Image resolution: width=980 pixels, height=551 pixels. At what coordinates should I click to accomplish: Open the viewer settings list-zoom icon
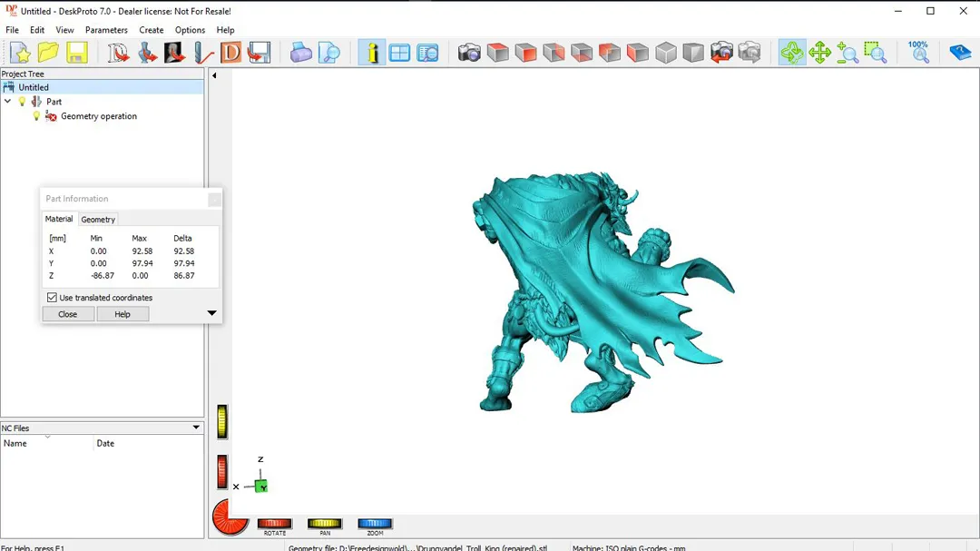pos(427,53)
